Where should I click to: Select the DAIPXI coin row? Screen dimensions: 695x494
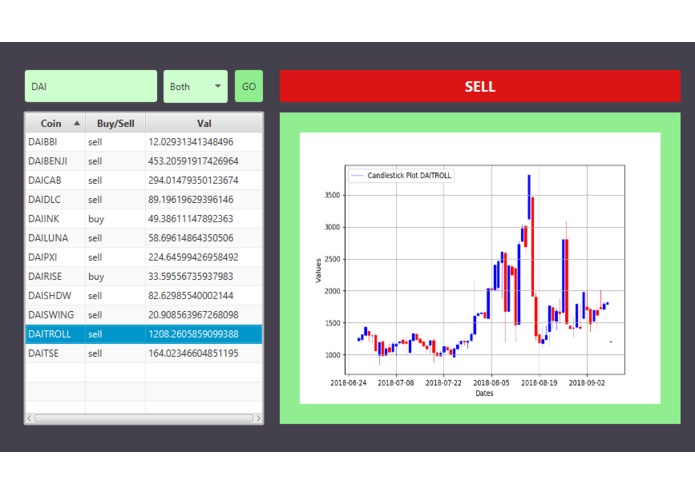pyautogui.click(x=144, y=257)
